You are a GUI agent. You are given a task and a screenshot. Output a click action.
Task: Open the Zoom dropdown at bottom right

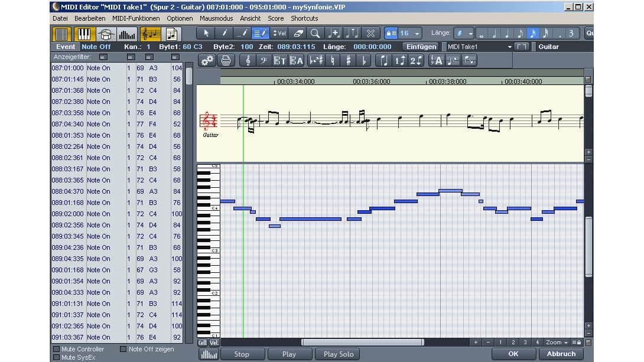coord(557,343)
